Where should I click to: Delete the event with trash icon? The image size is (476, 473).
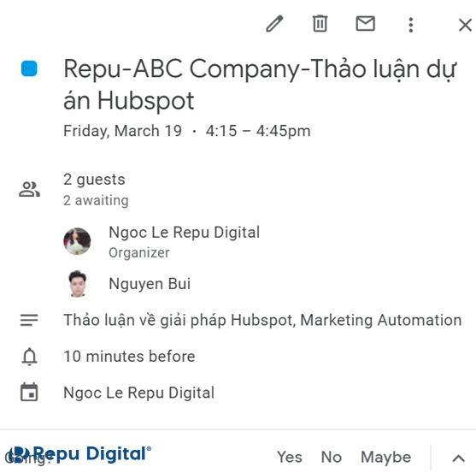tap(320, 24)
